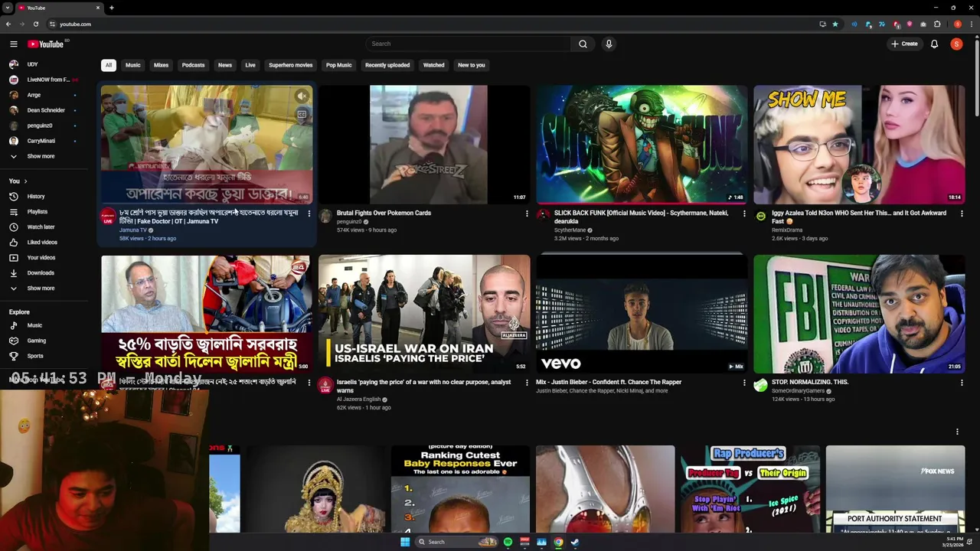Open Downloads in the sidebar
Image resolution: width=980 pixels, height=551 pixels.
tap(41, 273)
